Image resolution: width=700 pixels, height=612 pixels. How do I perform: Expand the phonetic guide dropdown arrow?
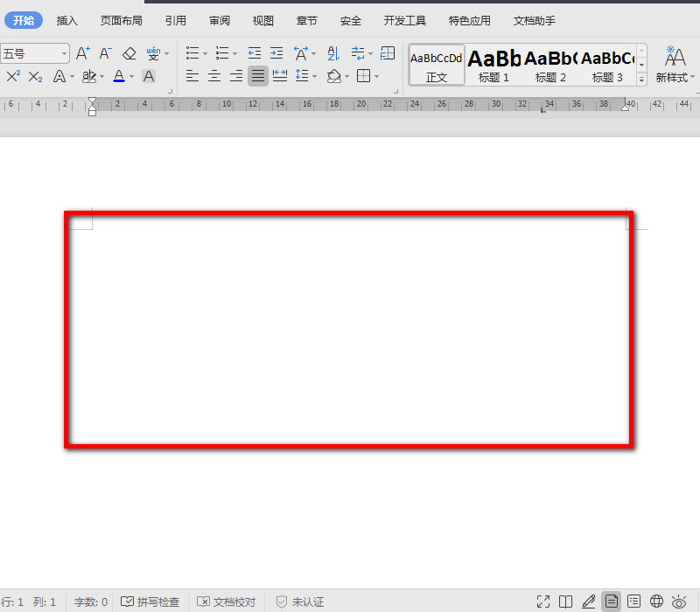(167, 54)
